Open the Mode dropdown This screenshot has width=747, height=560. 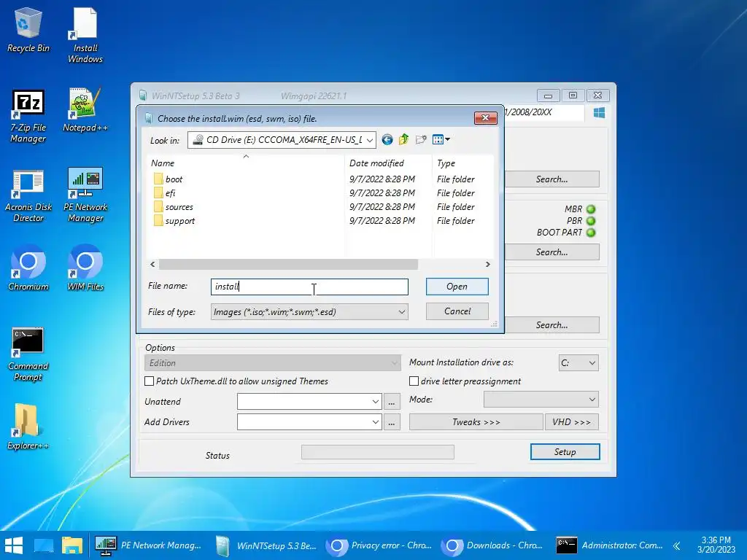(x=541, y=400)
